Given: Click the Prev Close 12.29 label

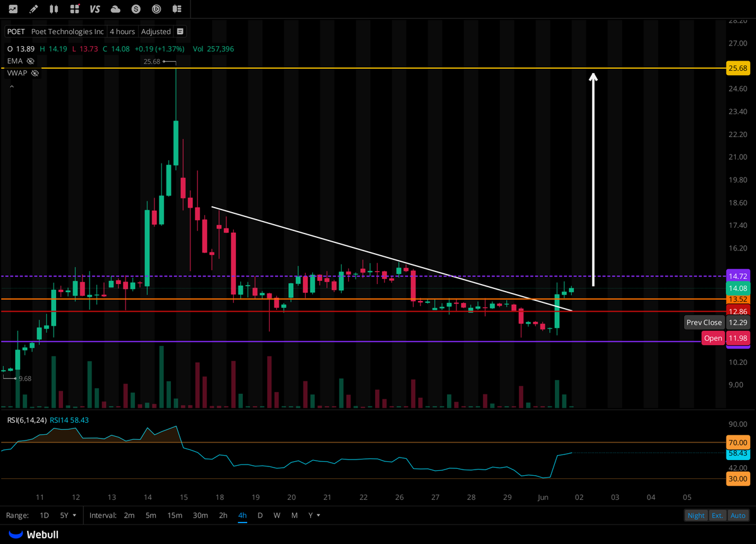Looking at the screenshot, I should coord(718,322).
